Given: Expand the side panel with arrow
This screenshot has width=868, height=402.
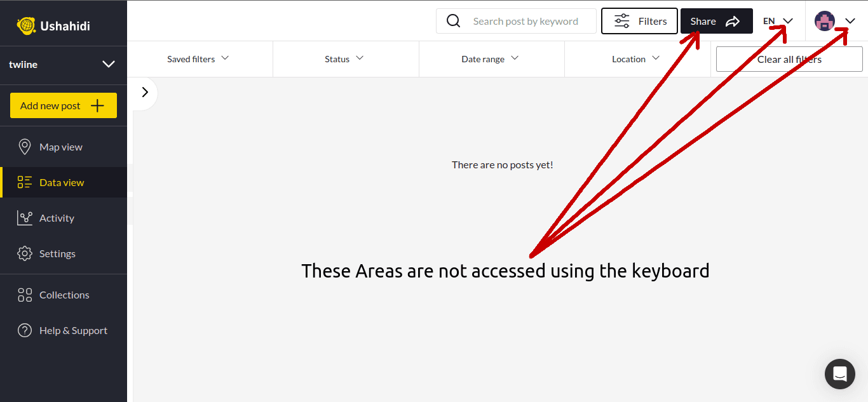Looking at the screenshot, I should click(145, 92).
